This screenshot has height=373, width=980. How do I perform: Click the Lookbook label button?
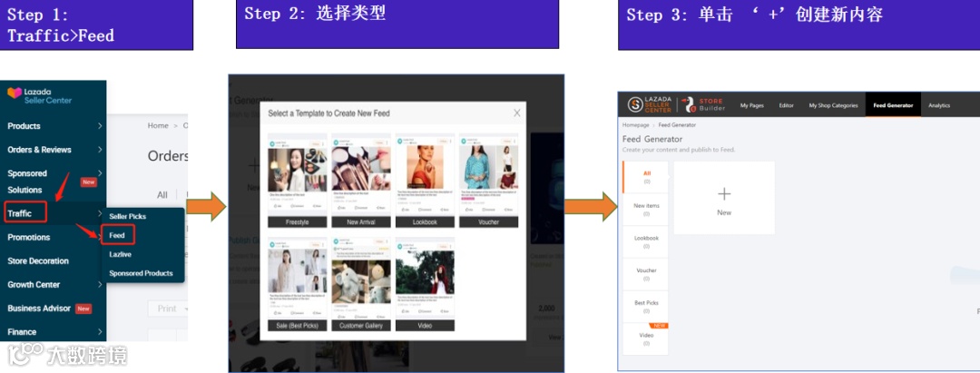click(x=425, y=221)
